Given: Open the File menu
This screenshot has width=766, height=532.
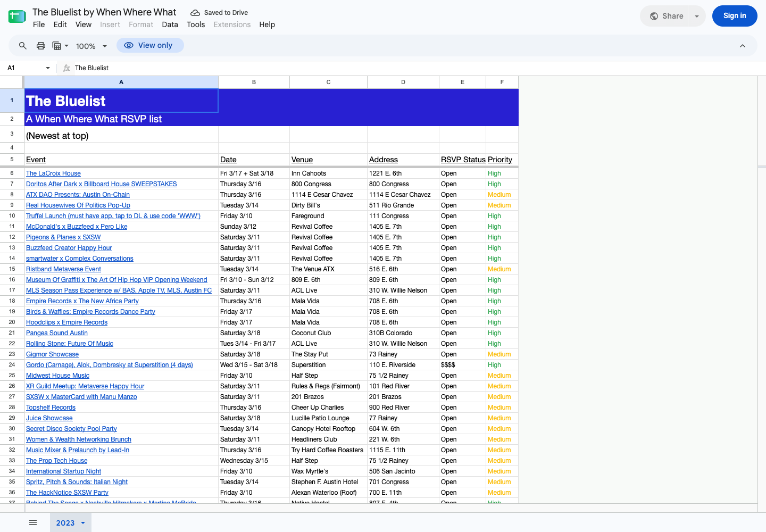Looking at the screenshot, I should click(x=39, y=24).
